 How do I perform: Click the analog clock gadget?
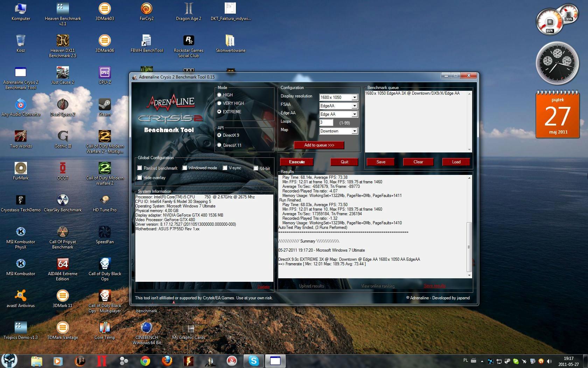click(557, 63)
